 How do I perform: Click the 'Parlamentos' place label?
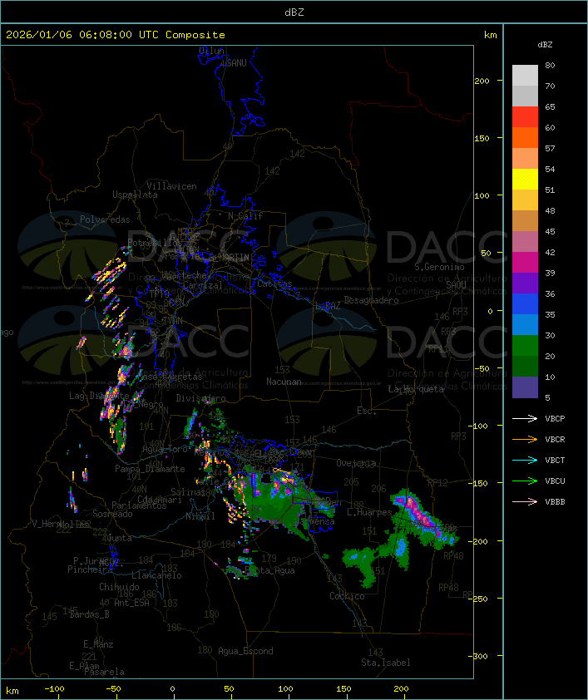[139, 505]
